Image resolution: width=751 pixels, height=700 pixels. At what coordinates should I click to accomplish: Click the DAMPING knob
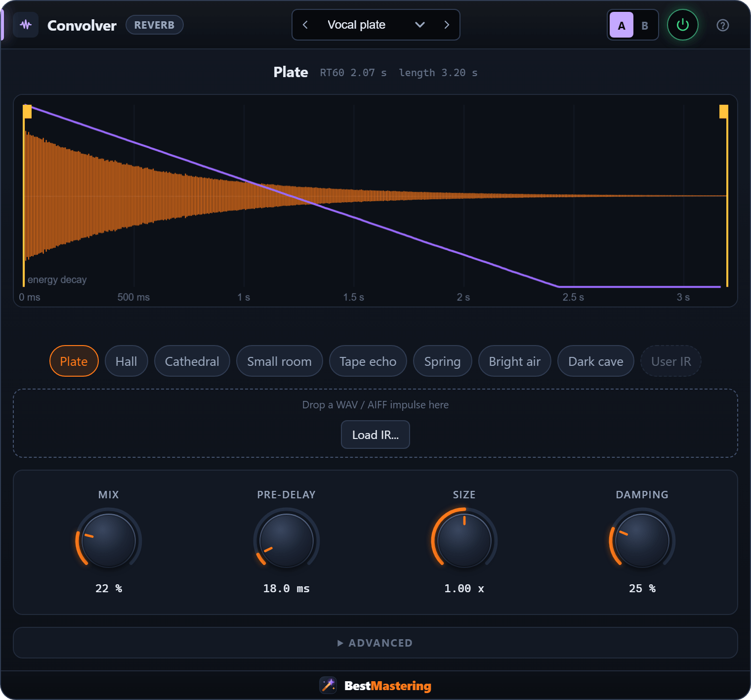pyautogui.click(x=642, y=540)
